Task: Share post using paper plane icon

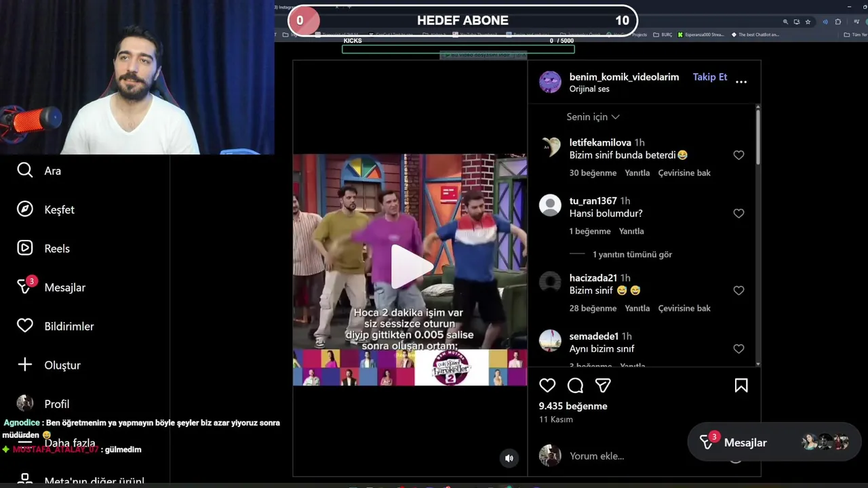Action: coord(603,386)
